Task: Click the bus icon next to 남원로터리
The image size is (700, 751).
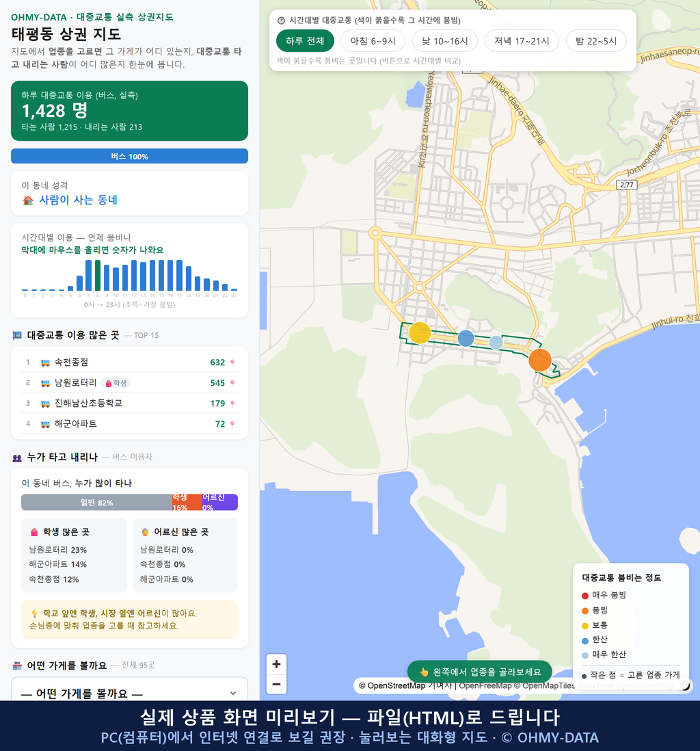Action: [46, 383]
